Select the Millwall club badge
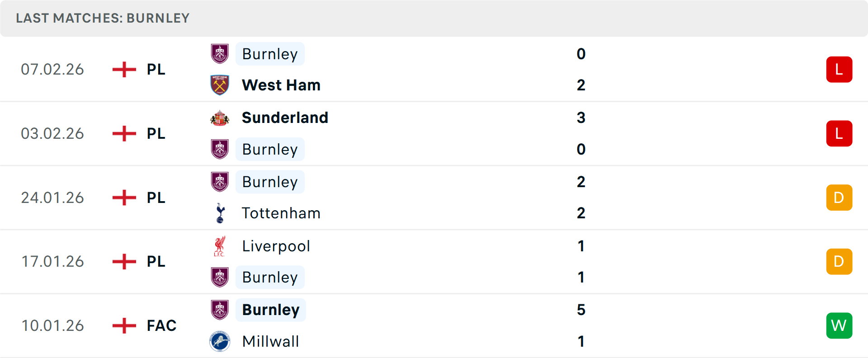The height and width of the screenshot is (358, 868). 220,342
